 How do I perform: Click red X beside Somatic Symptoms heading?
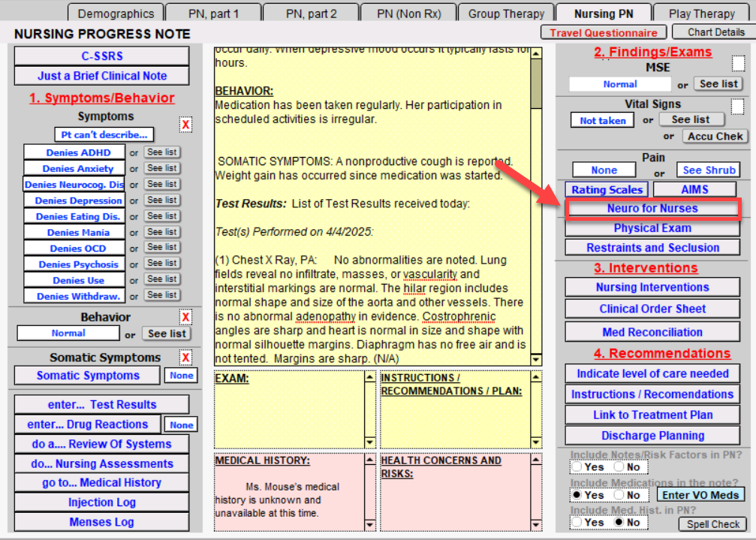(x=185, y=357)
